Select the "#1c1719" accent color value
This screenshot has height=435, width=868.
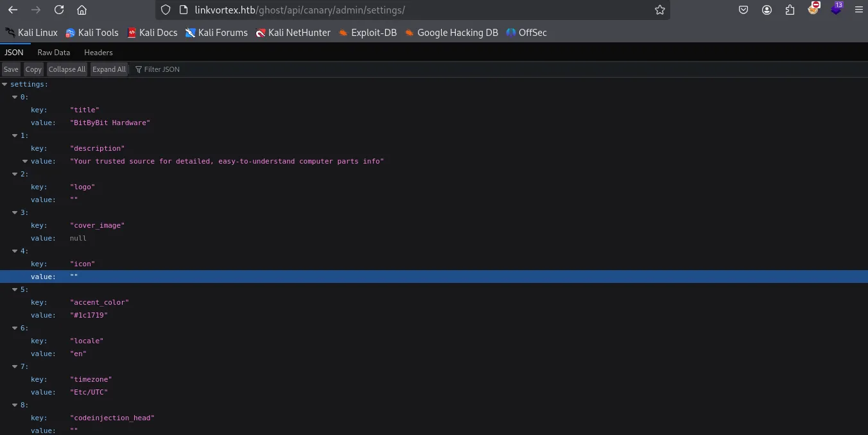pos(89,315)
